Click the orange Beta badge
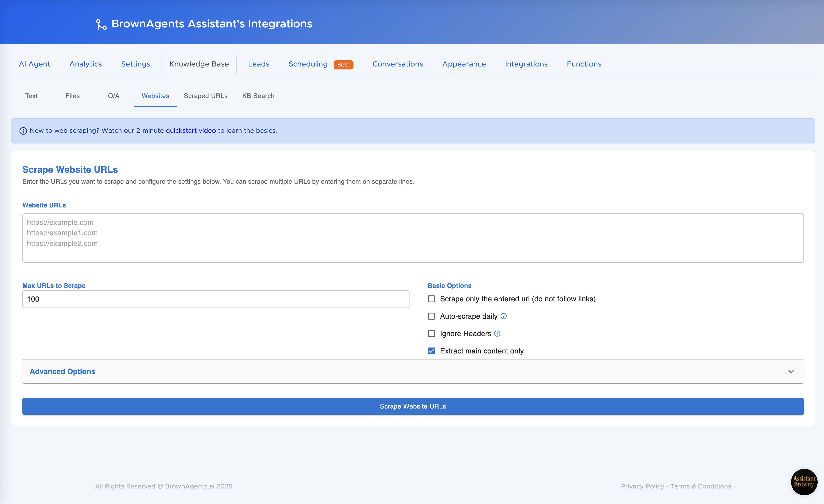Image resolution: width=824 pixels, height=504 pixels. tap(343, 65)
